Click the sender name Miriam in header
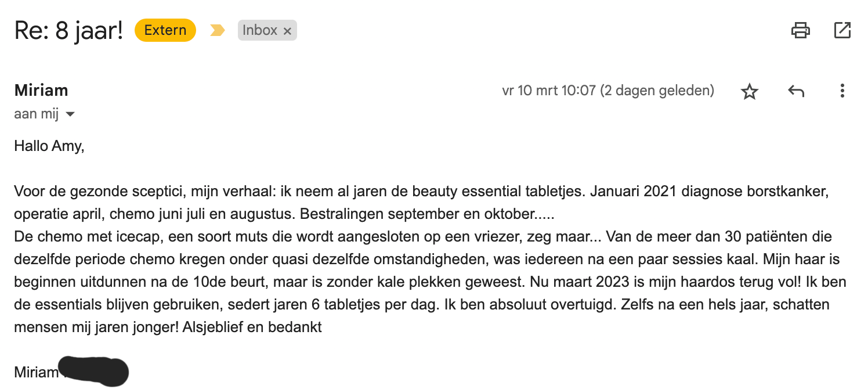 tap(41, 91)
